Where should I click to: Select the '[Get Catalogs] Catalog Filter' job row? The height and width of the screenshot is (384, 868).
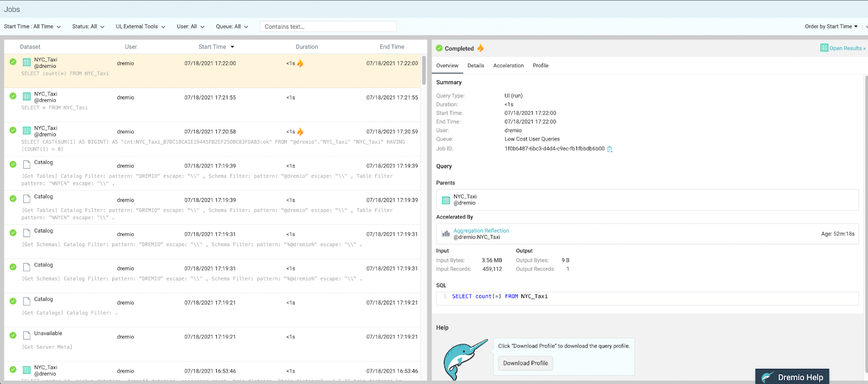pyautogui.click(x=212, y=310)
